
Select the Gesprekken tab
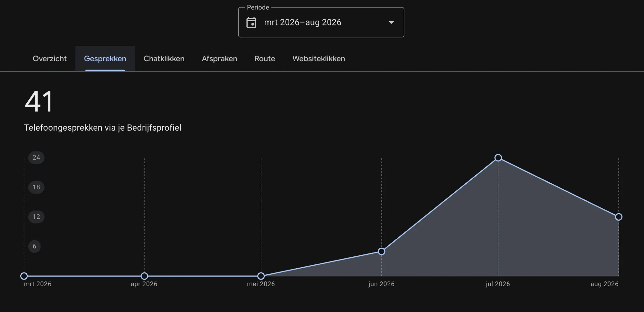coord(105,59)
